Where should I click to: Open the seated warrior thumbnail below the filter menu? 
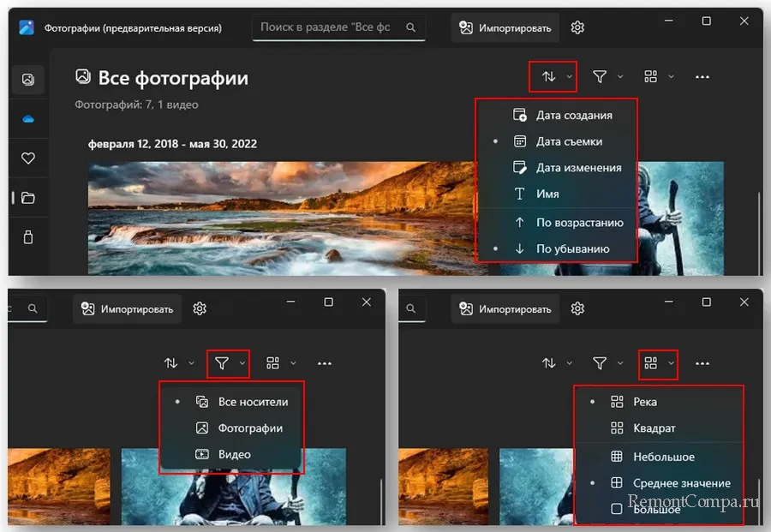[234, 497]
